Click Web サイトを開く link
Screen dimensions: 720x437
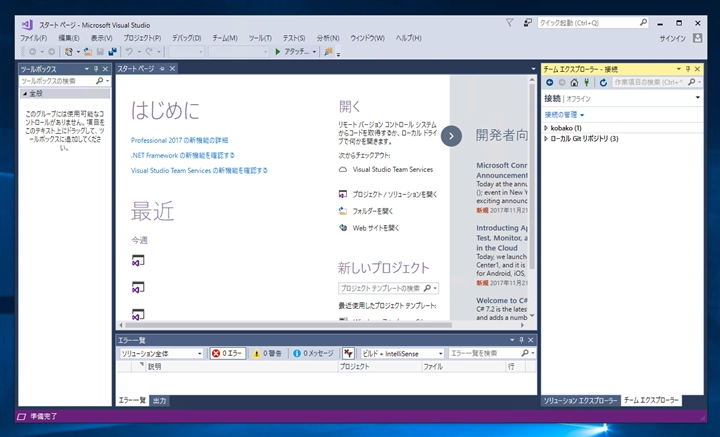(376, 228)
